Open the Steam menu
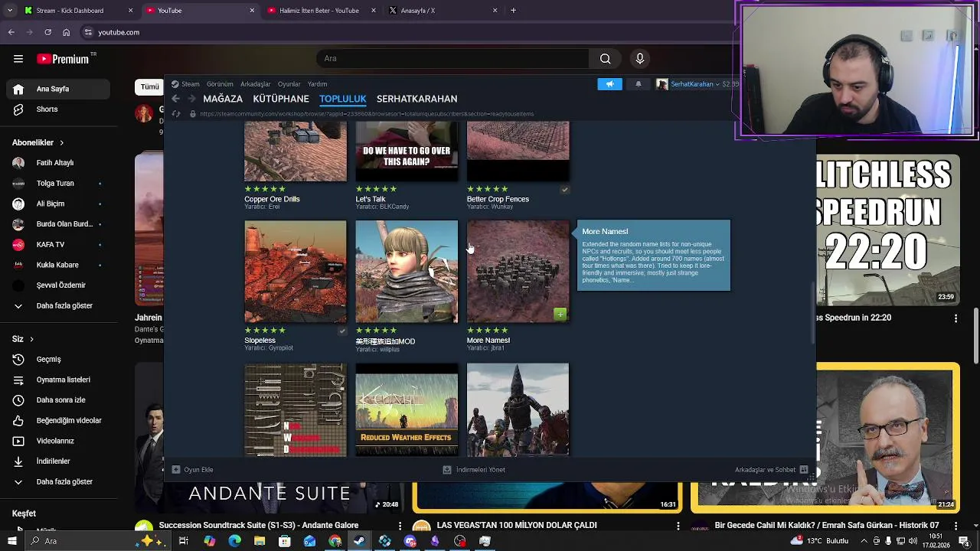Image resolution: width=980 pixels, height=551 pixels. click(x=185, y=84)
